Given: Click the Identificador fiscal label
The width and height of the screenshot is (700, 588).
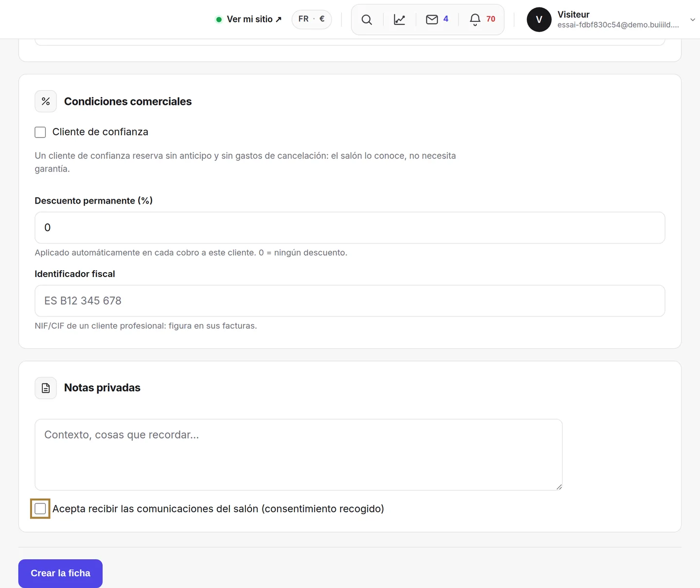Looking at the screenshot, I should point(75,274).
